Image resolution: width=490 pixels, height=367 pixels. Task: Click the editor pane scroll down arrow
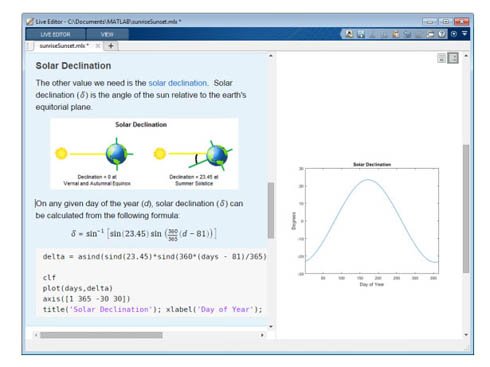pos(271,327)
